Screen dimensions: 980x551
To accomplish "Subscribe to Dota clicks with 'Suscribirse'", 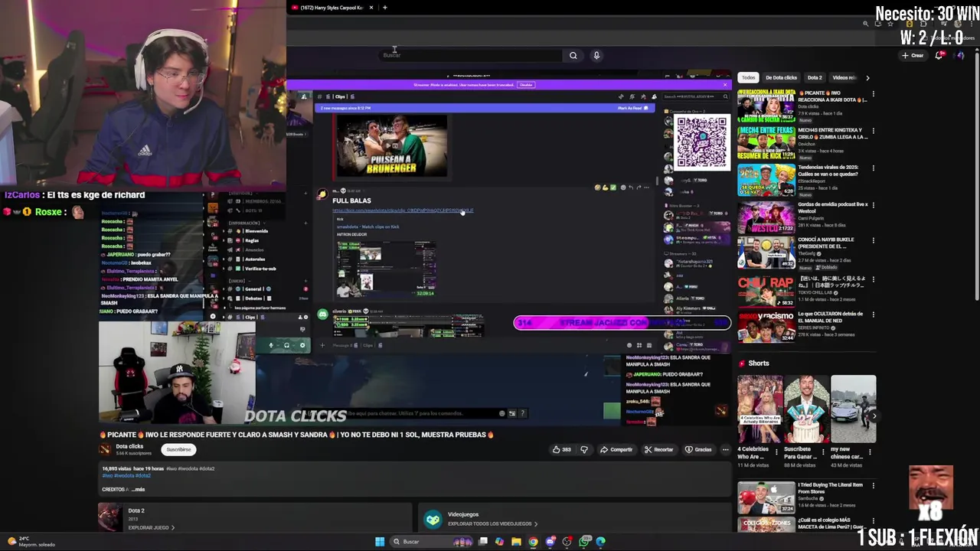I will (x=178, y=449).
